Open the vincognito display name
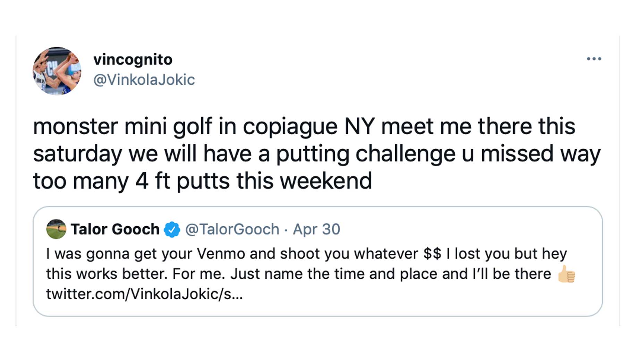Screen dimensions: 644x362 pos(133,59)
